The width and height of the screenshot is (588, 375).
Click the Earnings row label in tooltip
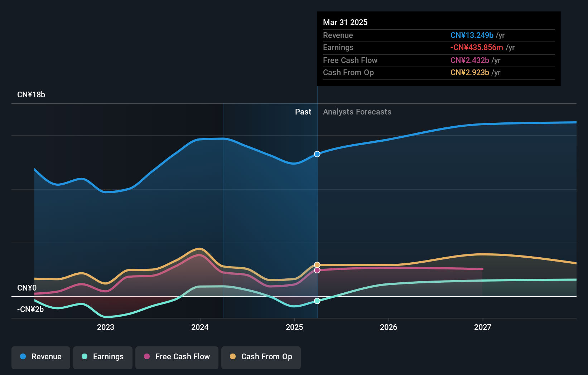(x=338, y=48)
